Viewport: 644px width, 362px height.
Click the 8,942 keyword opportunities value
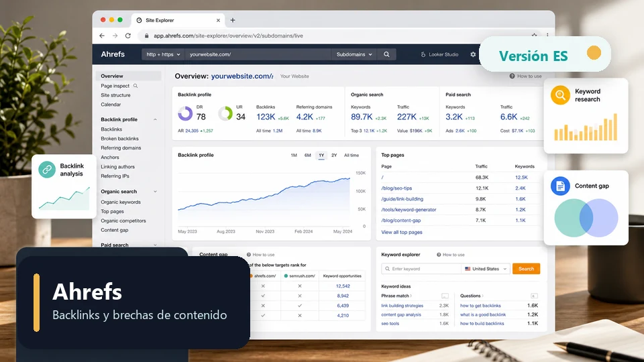pyautogui.click(x=343, y=296)
